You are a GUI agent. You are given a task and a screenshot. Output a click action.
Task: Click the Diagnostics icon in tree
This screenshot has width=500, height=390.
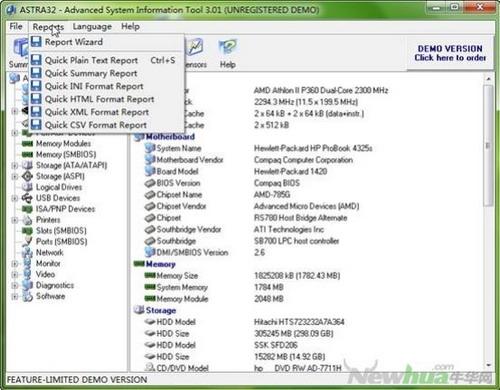point(27,286)
